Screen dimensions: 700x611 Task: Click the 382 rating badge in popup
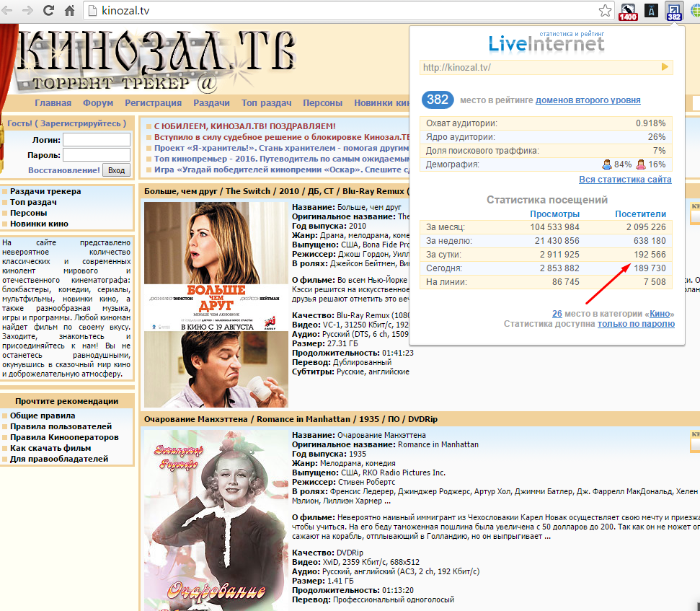438,100
